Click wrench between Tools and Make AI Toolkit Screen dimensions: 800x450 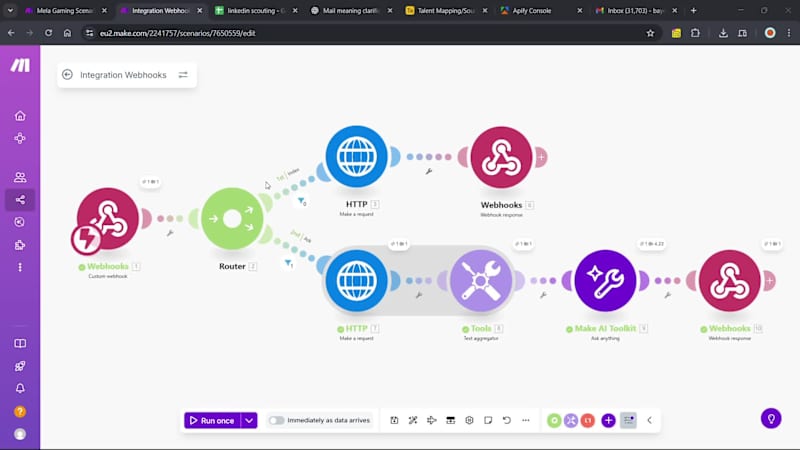[x=543, y=295]
